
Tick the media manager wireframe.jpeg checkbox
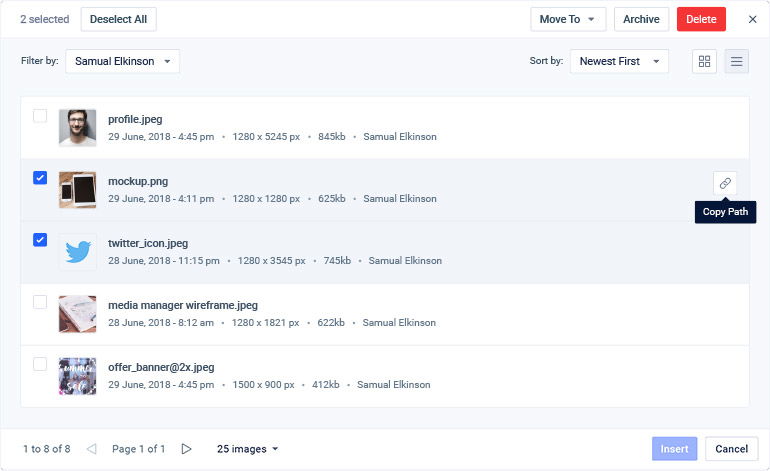click(x=40, y=302)
